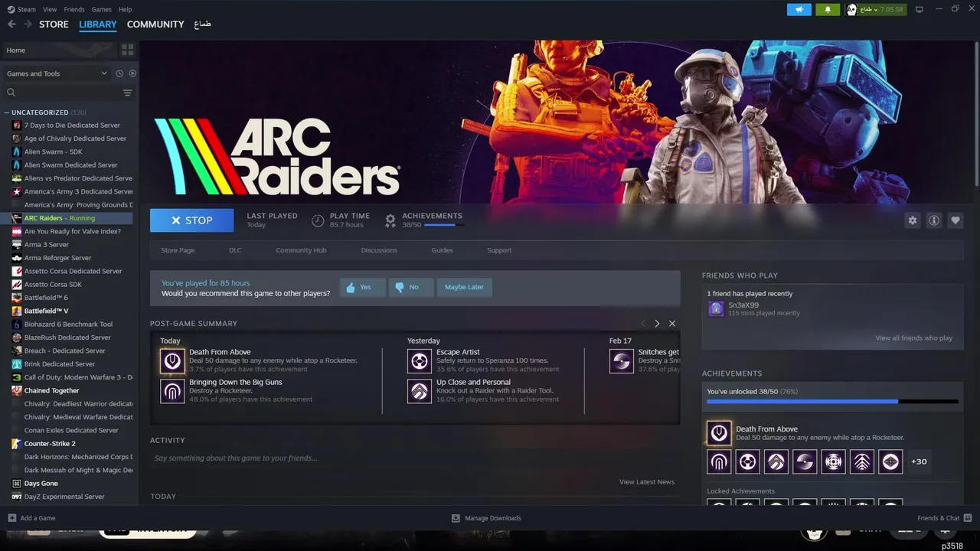980x551 pixels.
Task: Click the activity message input field
Action: tap(414, 458)
